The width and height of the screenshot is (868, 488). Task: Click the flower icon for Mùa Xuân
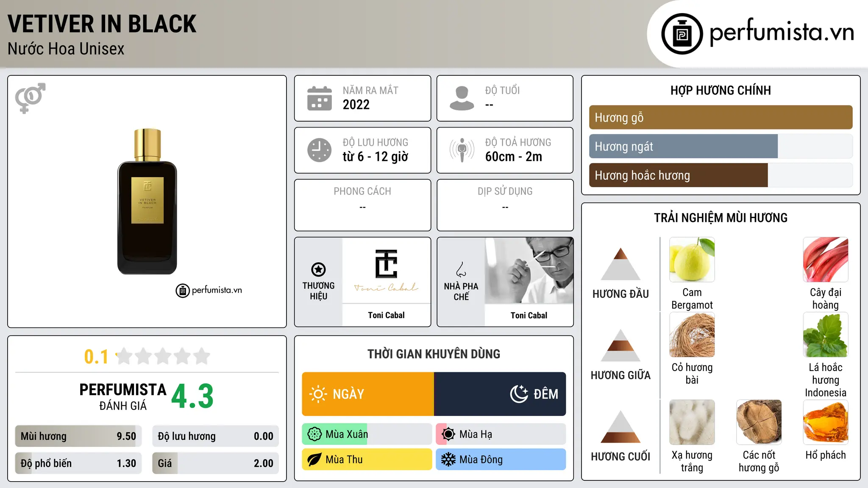314,434
